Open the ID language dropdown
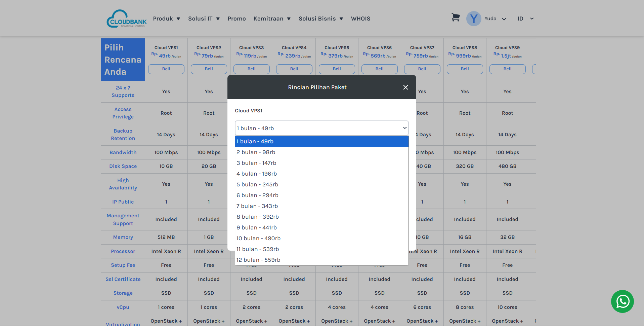 [x=525, y=19]
